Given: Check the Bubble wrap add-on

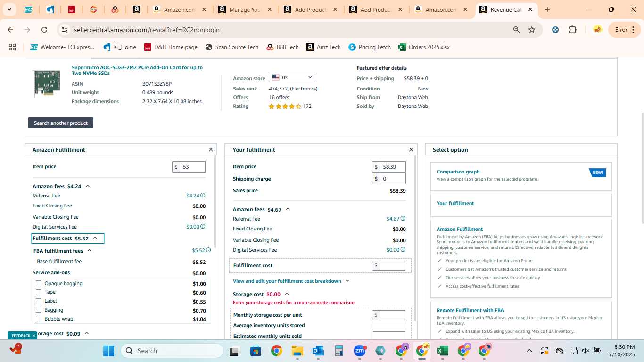Looking at the screenshot, I should pyautogui.click(x=39, y=319).
